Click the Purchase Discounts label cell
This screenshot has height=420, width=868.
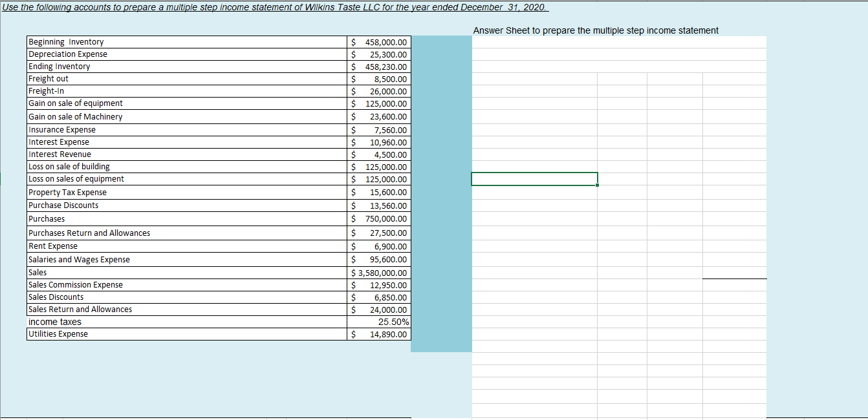coord(188,205)
